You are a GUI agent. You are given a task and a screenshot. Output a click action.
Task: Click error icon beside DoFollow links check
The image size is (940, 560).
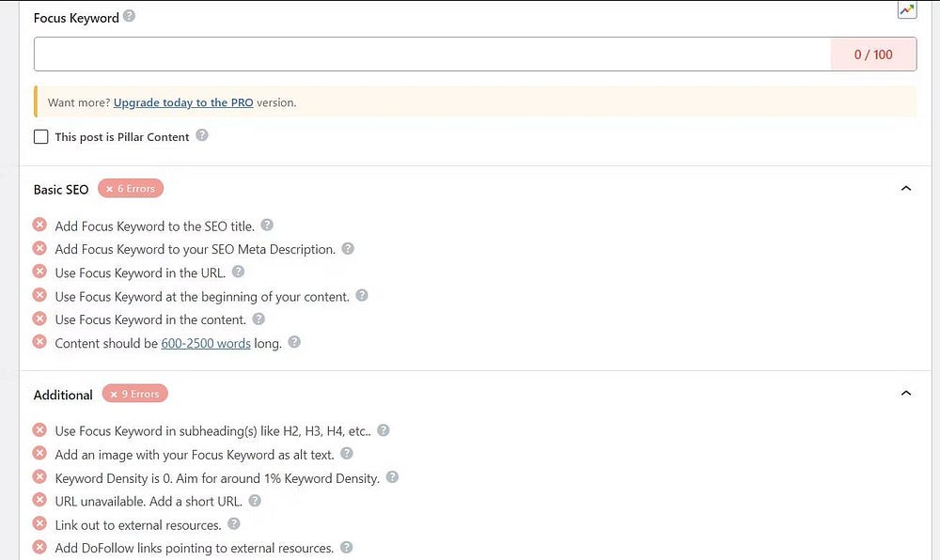39,547
